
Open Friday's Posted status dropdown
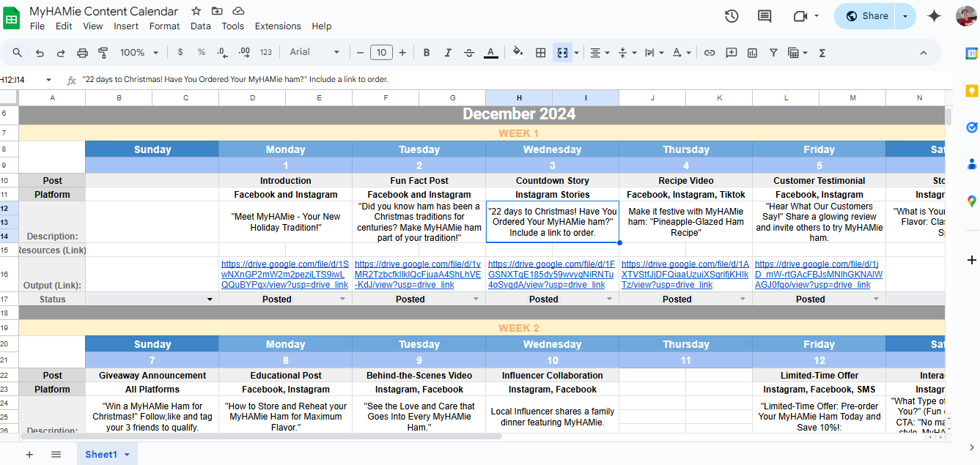tap(877, 299)
